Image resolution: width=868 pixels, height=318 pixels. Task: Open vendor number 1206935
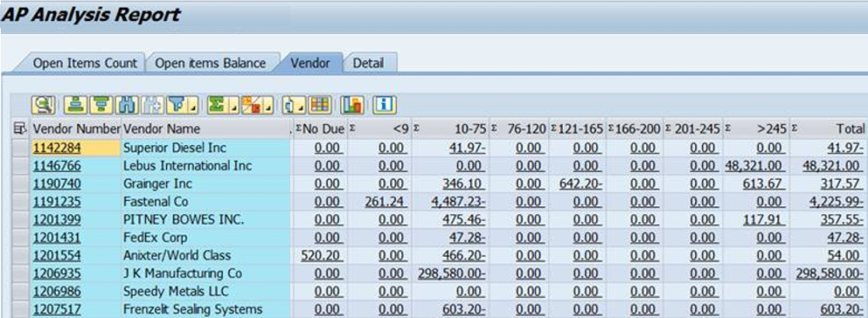click(x=58, y=274)
